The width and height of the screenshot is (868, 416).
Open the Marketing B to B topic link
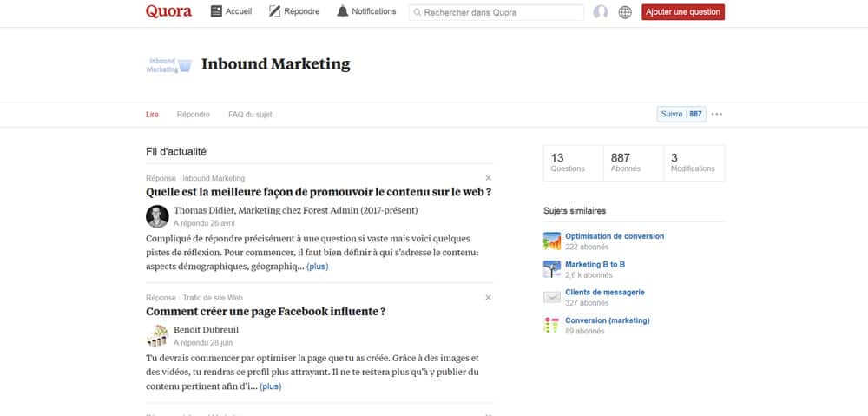point(595,264)
